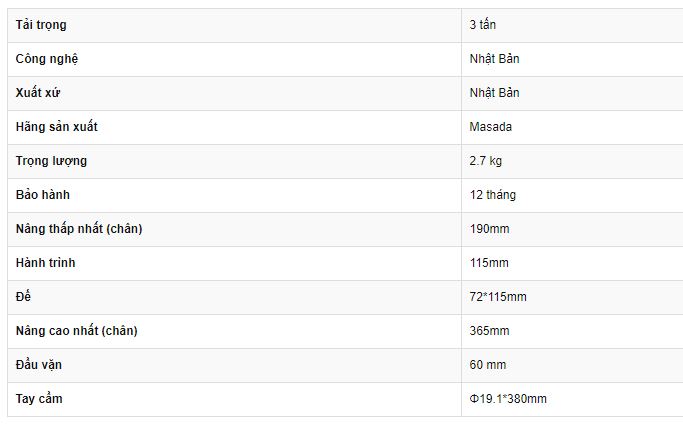Screen dimensions: 683x428
Task: Click the 'Hành trình' label
Action: (x=45, y=263)
